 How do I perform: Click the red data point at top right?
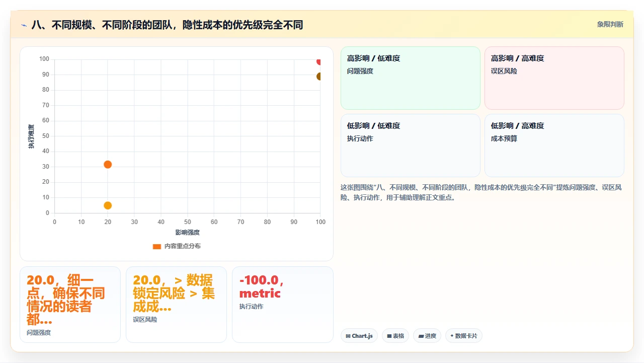tap(319, 61)
